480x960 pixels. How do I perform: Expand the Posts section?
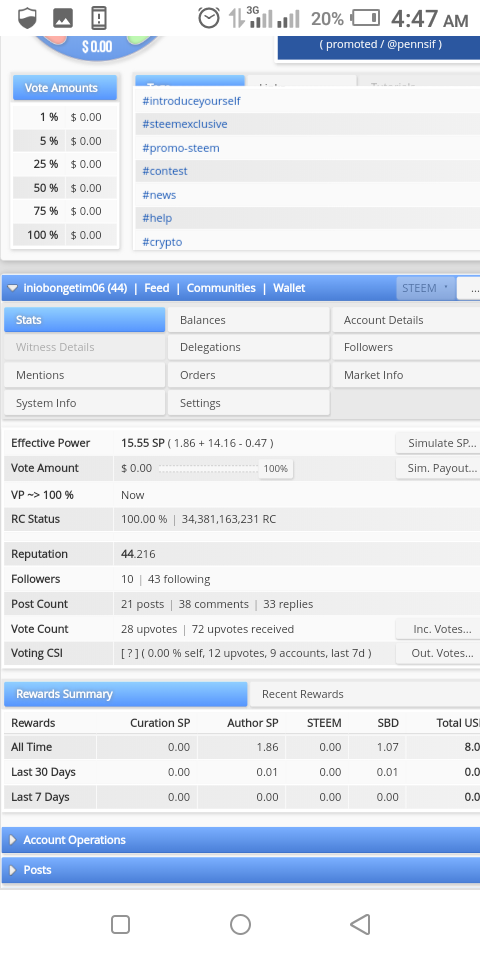pyautogui.click(x=241, y=870)
